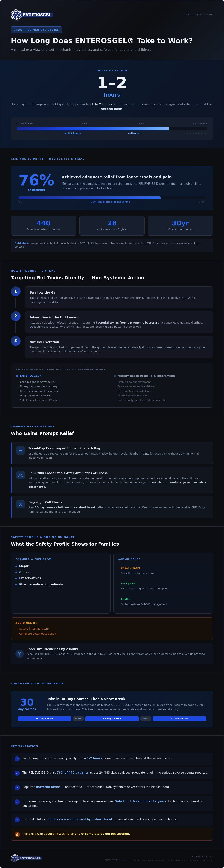Click the people icon beside Child with Loose Stools

(21, 475)
